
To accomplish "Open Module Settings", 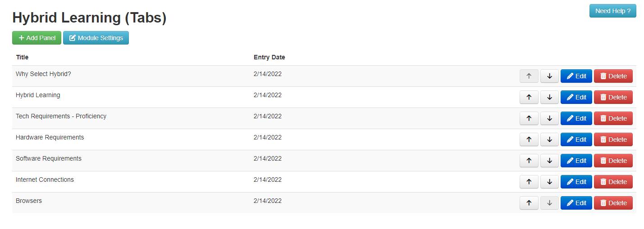I will (96, 38).
